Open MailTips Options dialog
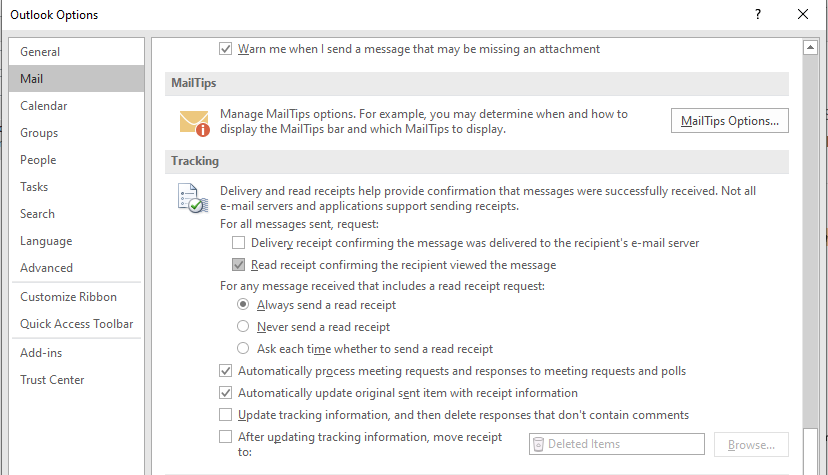 click(x=729, y=121)
